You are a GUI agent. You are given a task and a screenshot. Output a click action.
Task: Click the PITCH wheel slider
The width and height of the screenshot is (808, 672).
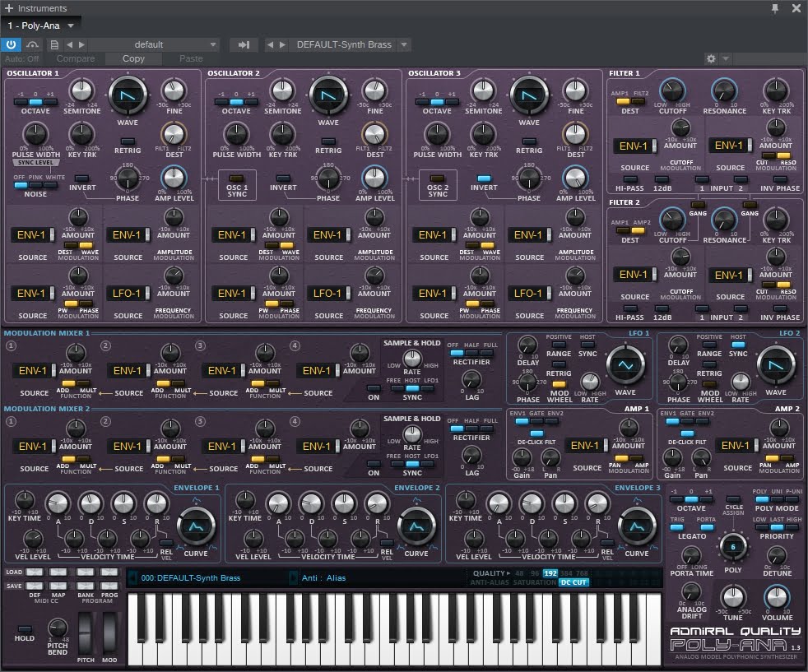pyautogui.click(x=86, y=633)
